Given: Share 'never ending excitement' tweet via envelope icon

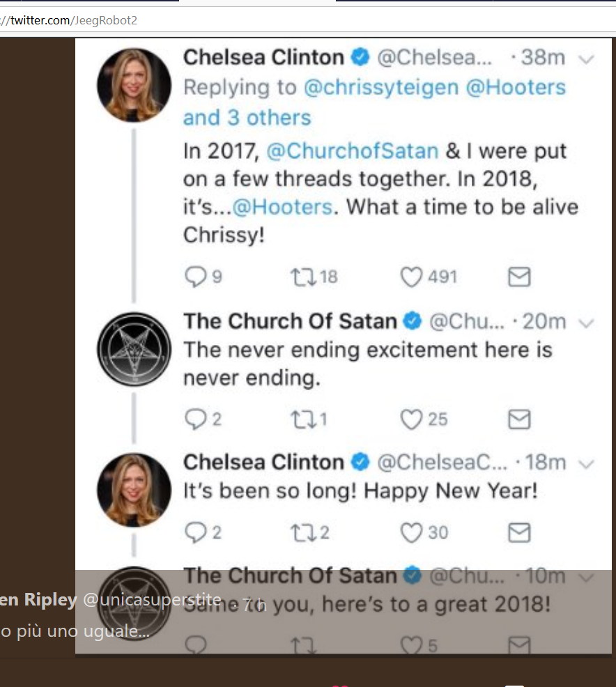Looking at the screenshot, I should pos(518,419).
